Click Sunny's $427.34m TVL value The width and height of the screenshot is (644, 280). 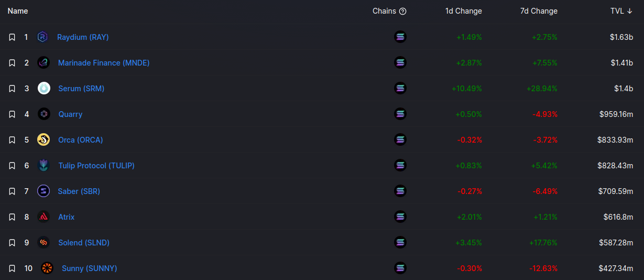pyautogui.click(x=616, y=268)
